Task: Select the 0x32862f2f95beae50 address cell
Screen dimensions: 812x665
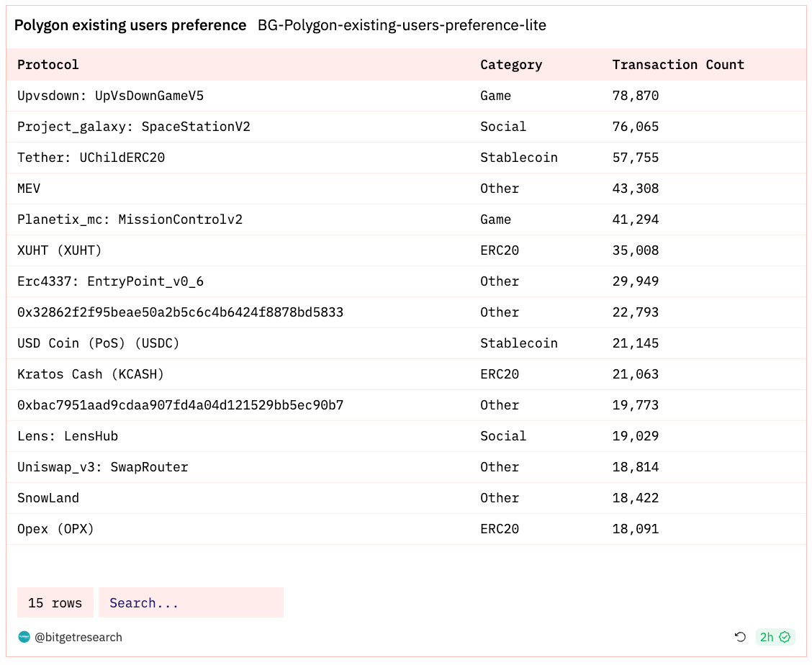Action: pyautogui.click(x=180, y=312)
